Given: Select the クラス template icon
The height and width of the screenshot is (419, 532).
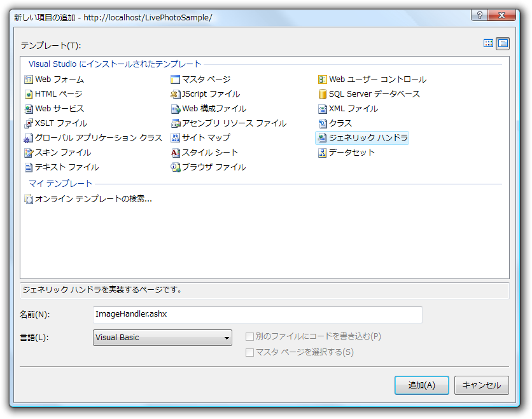Looking at the screenshot, I should click(x=323, y=123).
